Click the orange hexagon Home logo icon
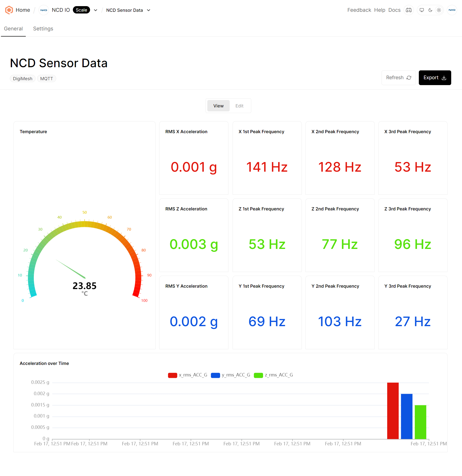 click(9, 10)
